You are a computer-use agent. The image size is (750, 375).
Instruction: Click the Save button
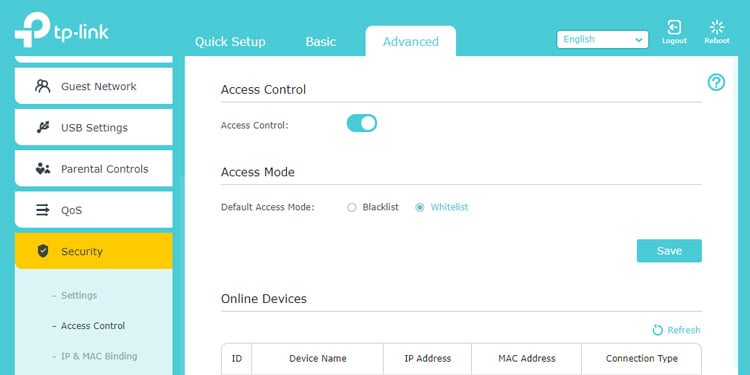point(669,251)
